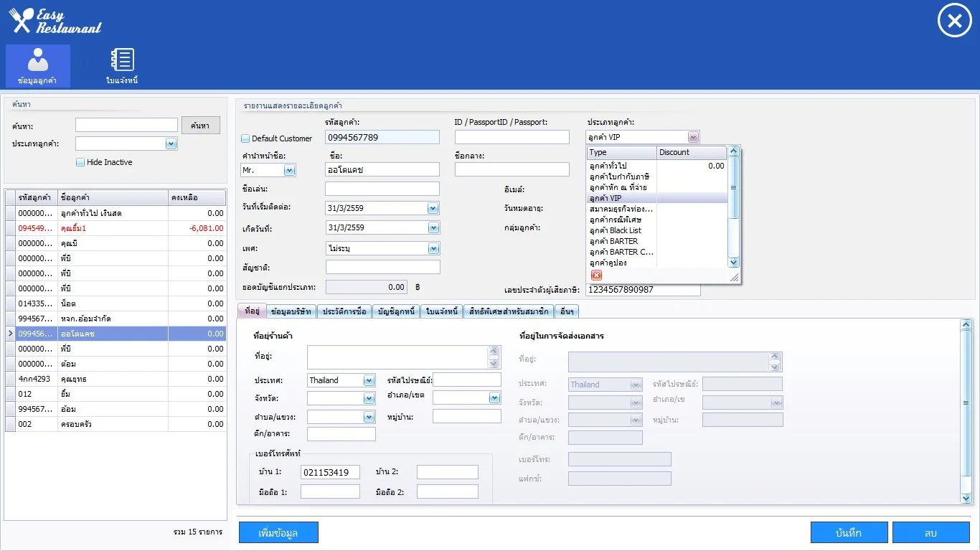Click the รหัสไปรษณีย์ postal code field in ที่อยู่ร้านค้า
This screenshot has width=980, height=551.
467,380
